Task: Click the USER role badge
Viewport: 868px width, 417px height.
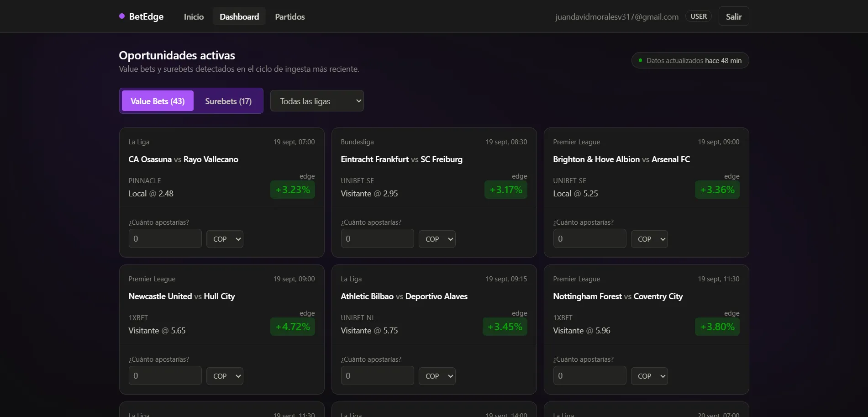Action: click(699, 16)
